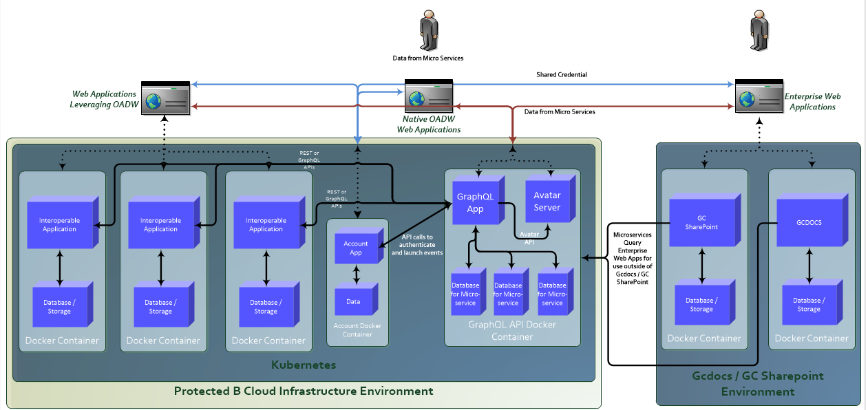Select the leftmost Interoperable Application cube

tap(61, 224)
